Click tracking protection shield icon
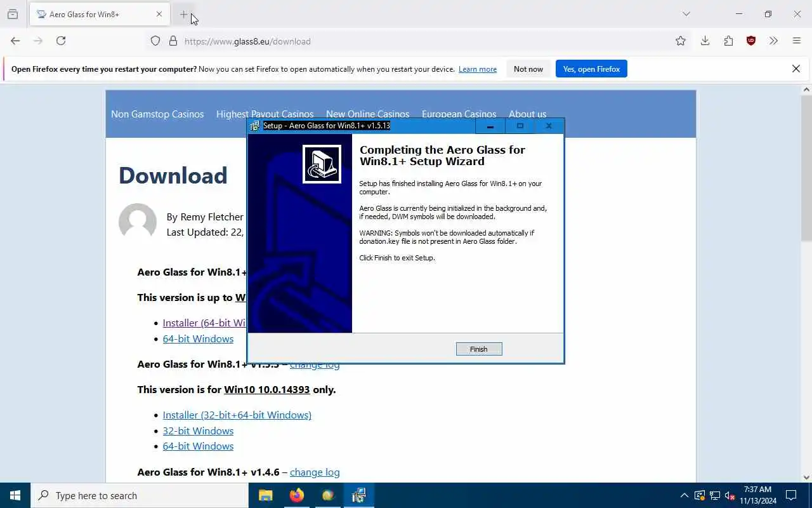812x508 pixels. [155, 41]
